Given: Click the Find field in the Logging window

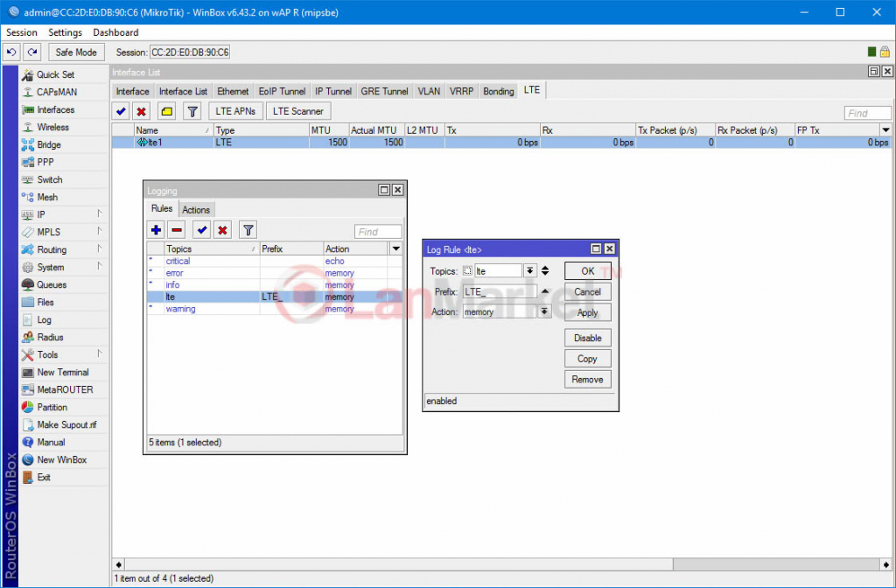Looking at the screenshot, I should [378, 232].
